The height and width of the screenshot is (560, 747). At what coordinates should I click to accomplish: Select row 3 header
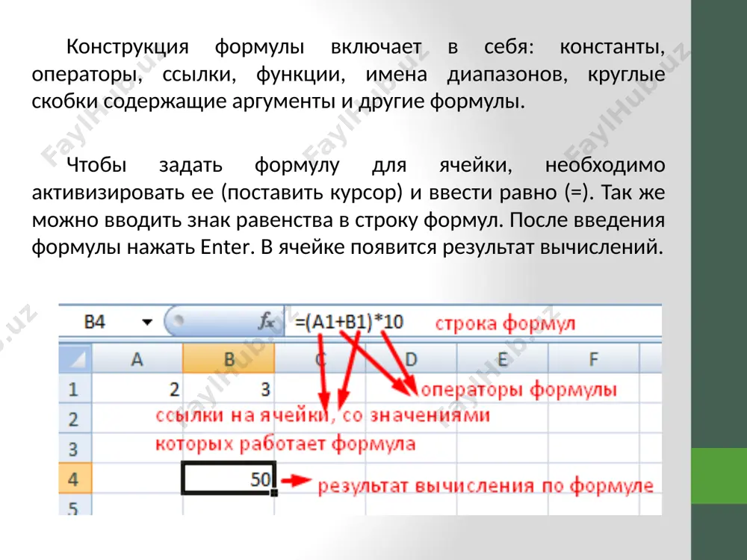[75, 448]
